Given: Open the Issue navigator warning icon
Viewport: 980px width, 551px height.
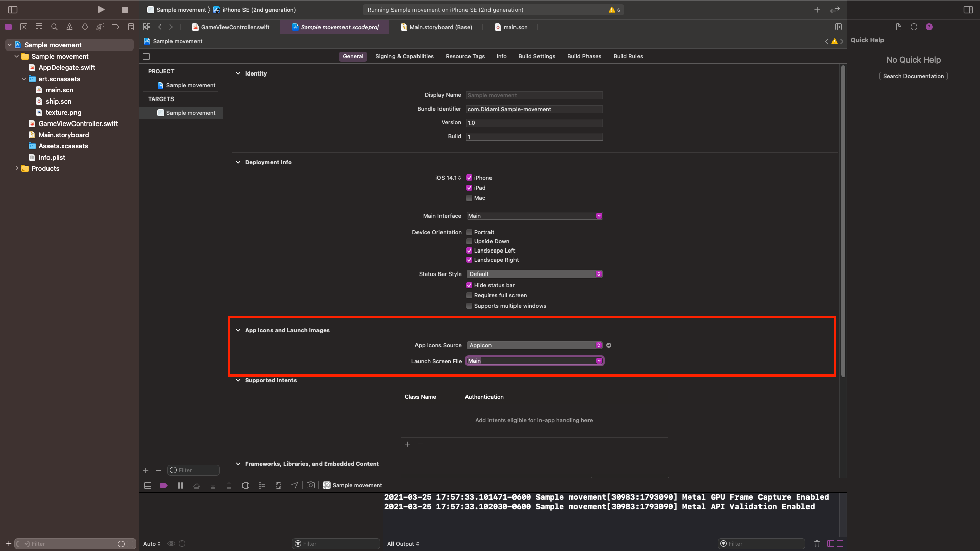Looking at the screenshot, I should [69, 27].
